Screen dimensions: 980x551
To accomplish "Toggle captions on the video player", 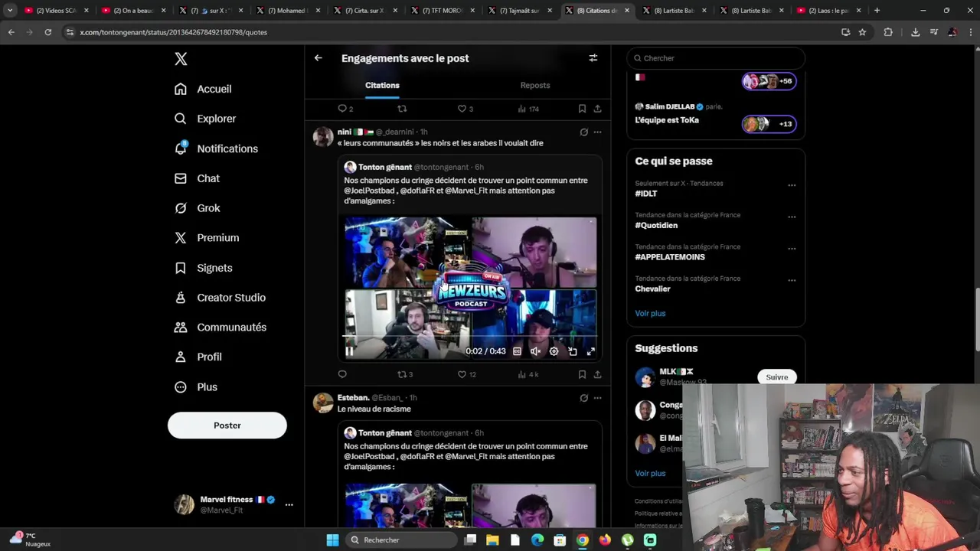I will (517, 351).
